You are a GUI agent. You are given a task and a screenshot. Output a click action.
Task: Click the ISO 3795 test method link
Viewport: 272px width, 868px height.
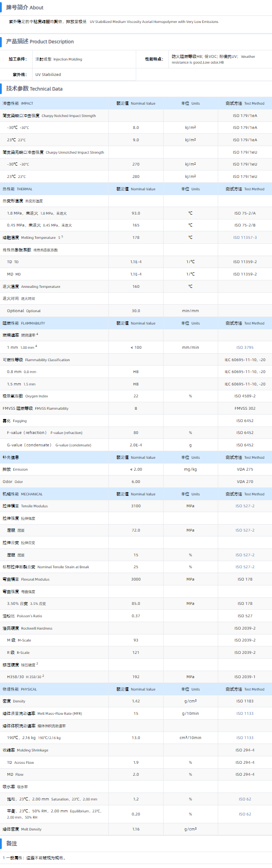click(245, 347)
